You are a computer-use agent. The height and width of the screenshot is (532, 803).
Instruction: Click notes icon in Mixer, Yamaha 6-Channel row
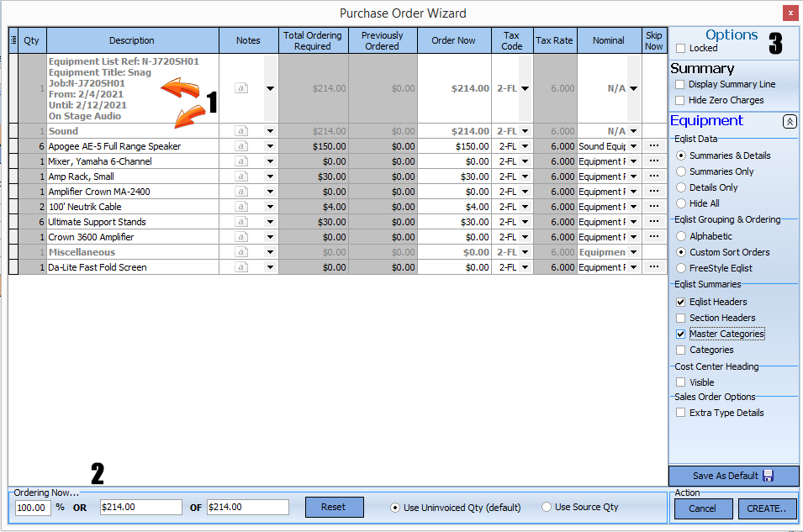(x=241, y=161)
